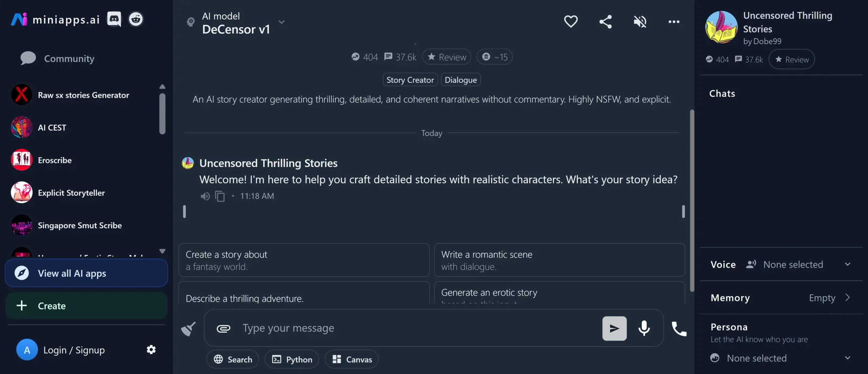Click the sidebar app list scrollbar thumb

162,114
